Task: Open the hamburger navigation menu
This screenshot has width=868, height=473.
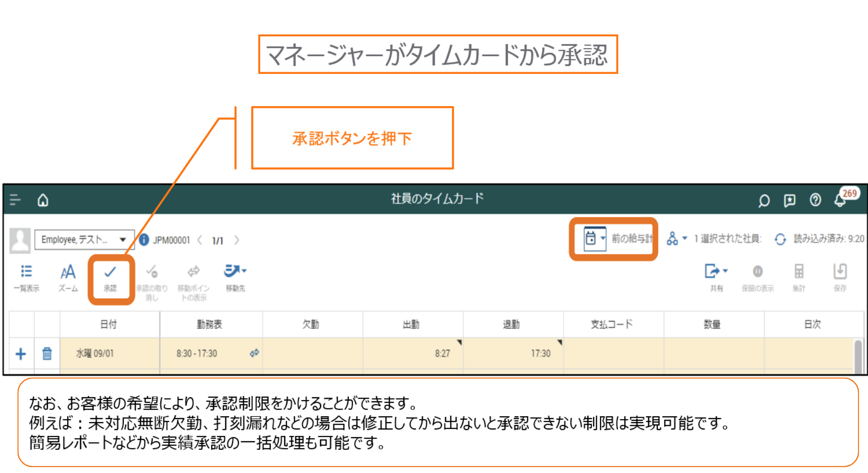Action: click(x=15, y=200)
